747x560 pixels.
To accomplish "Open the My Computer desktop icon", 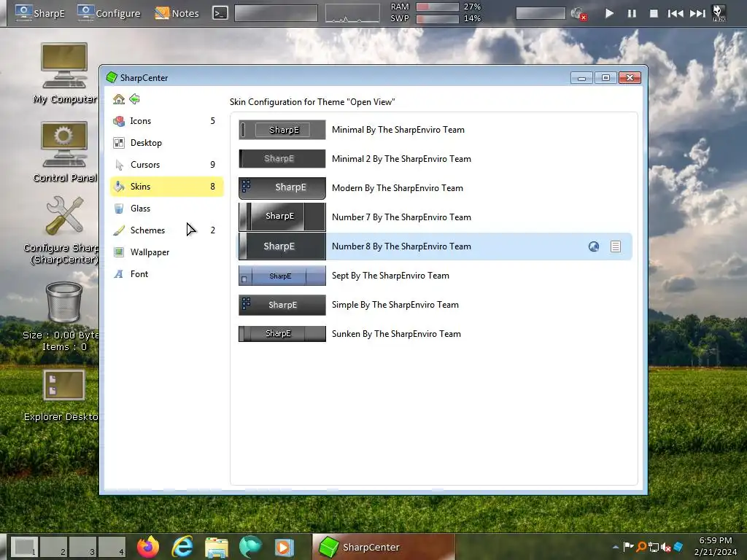I will pyautogui.click(x=64, y=74).
